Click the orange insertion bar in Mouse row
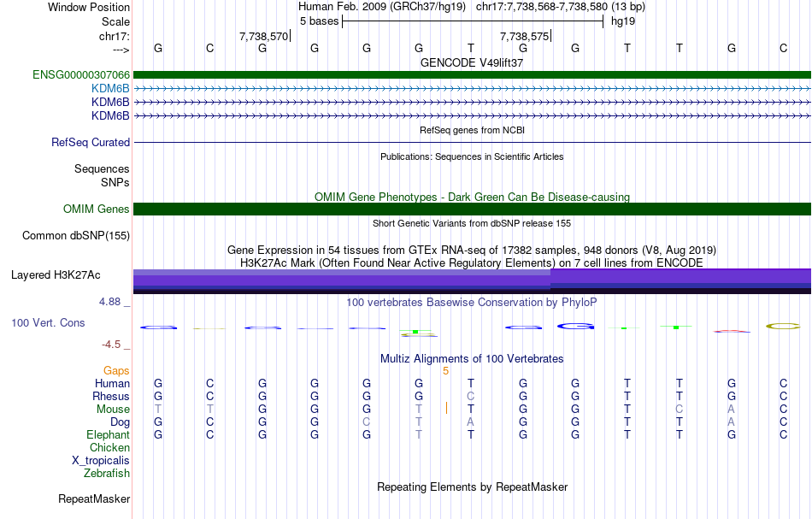The height and width of the screenshot is (519, 812). click(x=446, y=409)
